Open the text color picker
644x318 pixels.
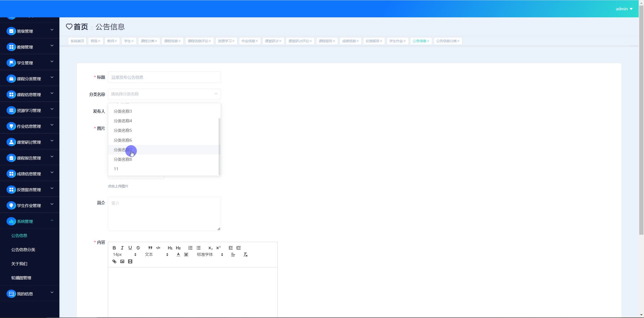(178, 255)
